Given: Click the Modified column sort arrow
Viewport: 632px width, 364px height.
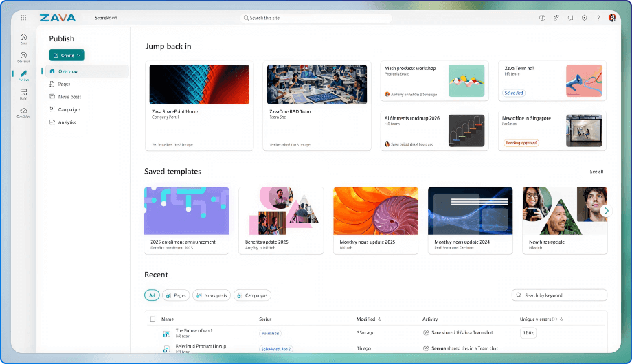Looking at the screenshot, I should click(x=379, y=319).
